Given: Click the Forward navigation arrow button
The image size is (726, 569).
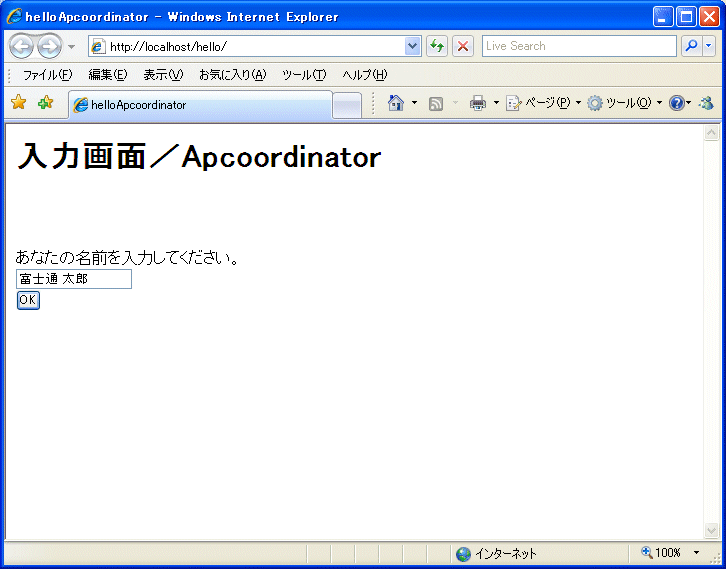Looking at the screenshot, I should pyautogui.click(x=49, y=46).
